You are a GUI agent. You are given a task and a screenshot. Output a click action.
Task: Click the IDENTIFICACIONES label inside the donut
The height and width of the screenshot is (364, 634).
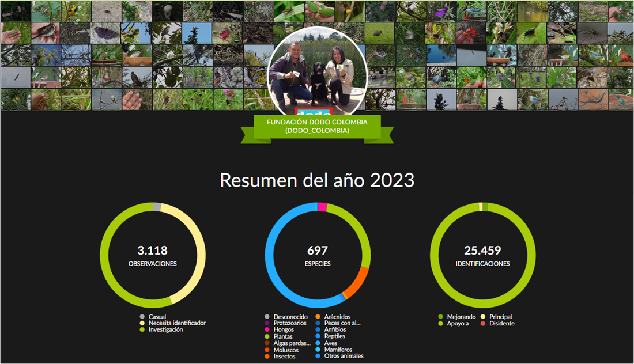482,263
